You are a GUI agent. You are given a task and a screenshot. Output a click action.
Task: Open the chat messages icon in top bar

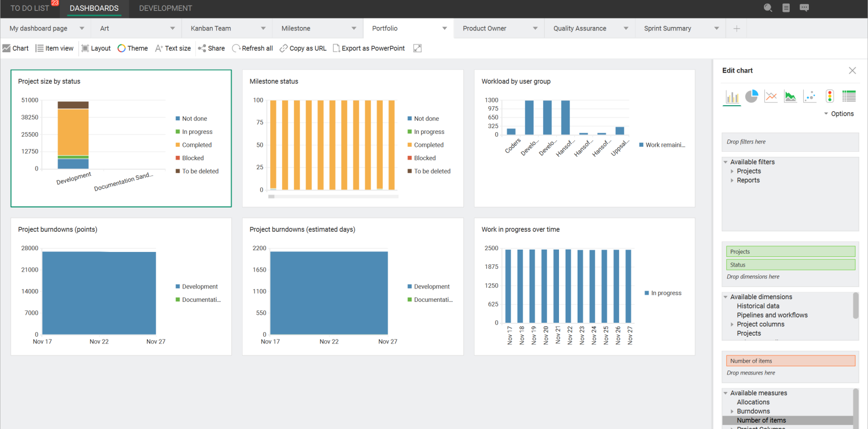coord(804,8)
